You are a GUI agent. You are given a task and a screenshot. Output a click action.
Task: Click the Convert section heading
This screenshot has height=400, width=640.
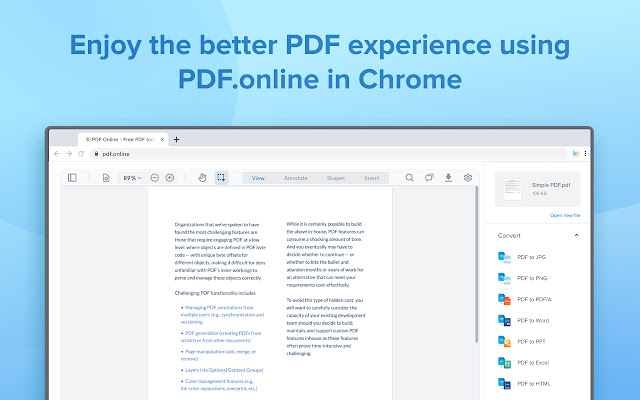click(x=509, y=236)
